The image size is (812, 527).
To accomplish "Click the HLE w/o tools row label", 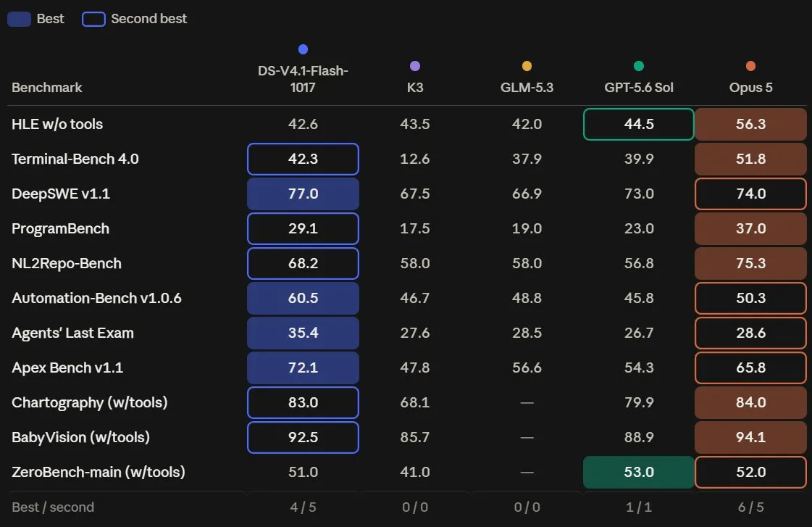I will pyautogui.click(x=57, y=124).
